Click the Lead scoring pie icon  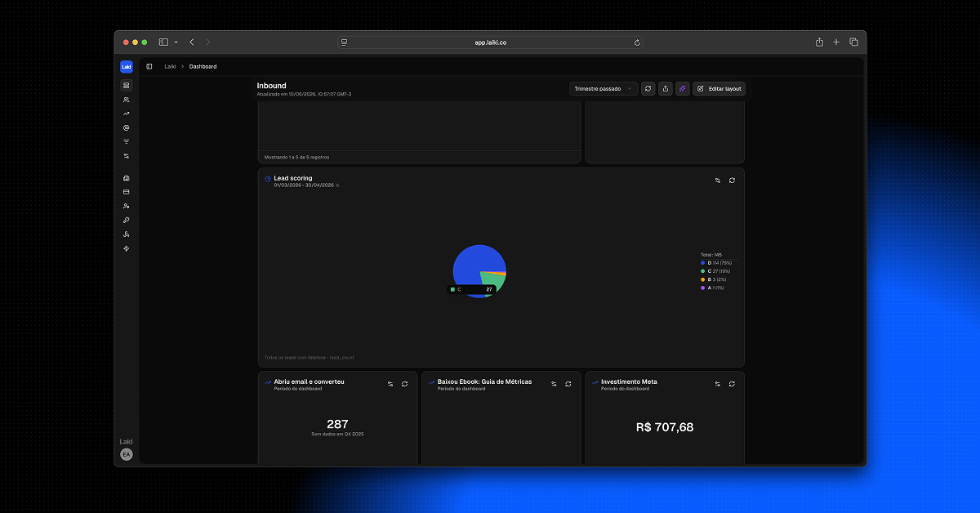268,178
